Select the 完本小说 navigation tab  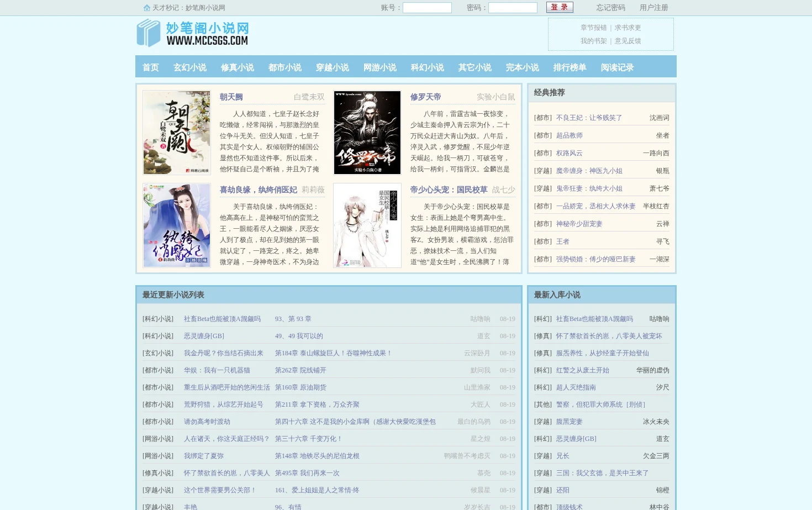[x=523, y=67]
